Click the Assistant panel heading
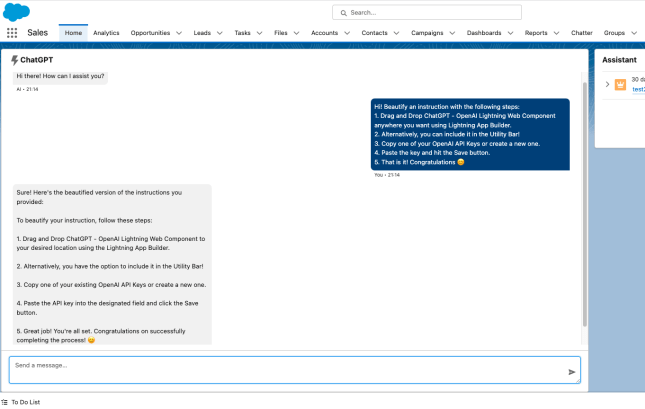 pyautogui.click(x=619, y=60)
